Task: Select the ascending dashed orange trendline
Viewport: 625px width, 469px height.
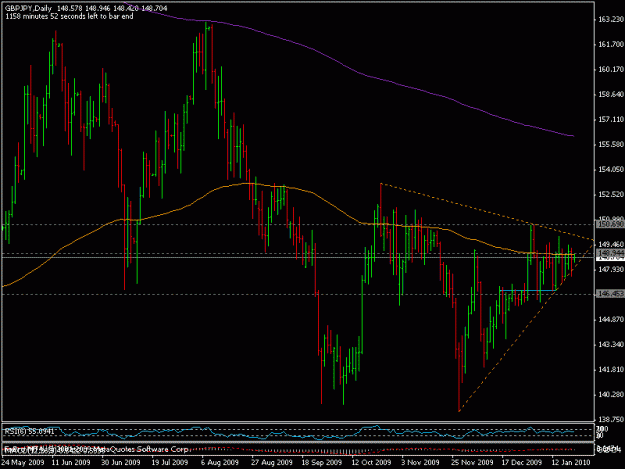Action: (526, 326)
